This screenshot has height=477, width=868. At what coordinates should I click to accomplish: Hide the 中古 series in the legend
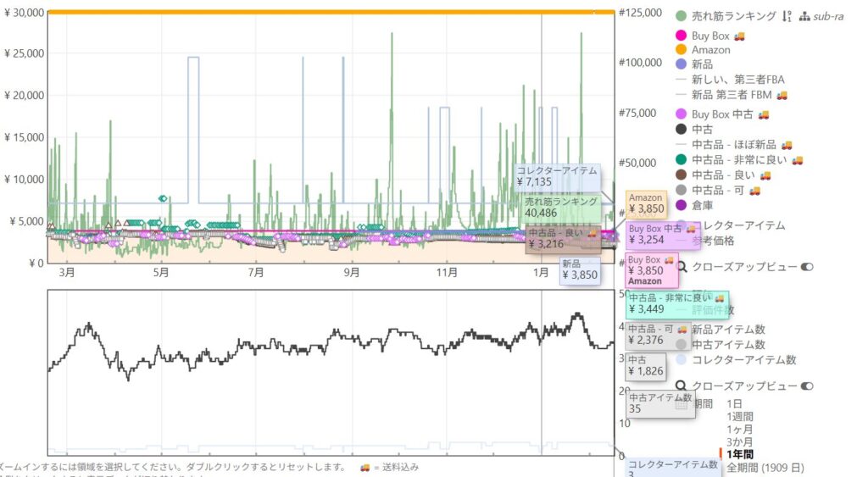pyautogui.click(x=703, y=129)
